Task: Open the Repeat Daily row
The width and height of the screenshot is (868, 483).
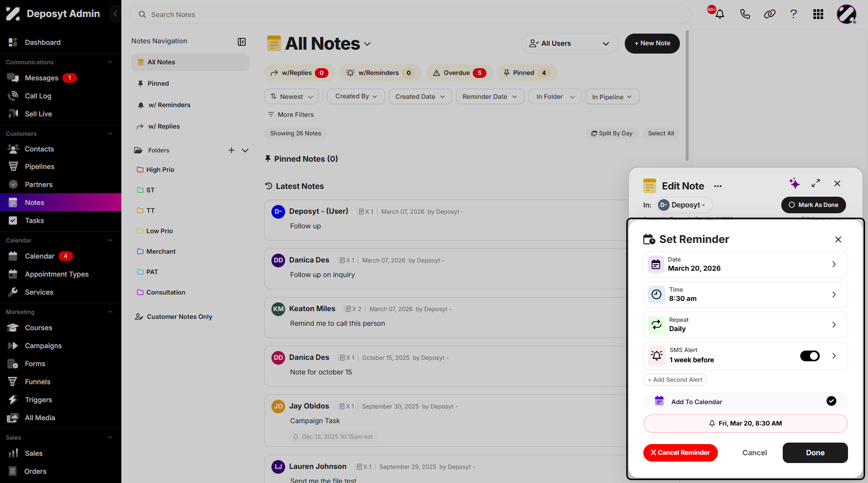Action: point(745,325)
